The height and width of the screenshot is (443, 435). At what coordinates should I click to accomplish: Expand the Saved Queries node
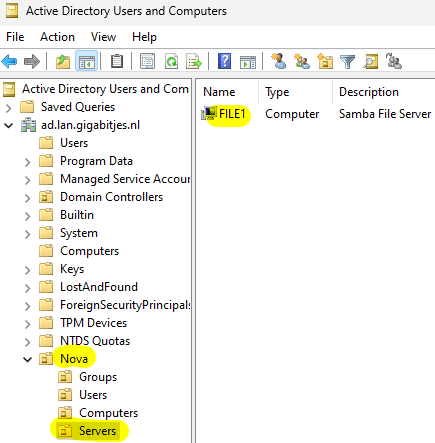tap(9, 108)
